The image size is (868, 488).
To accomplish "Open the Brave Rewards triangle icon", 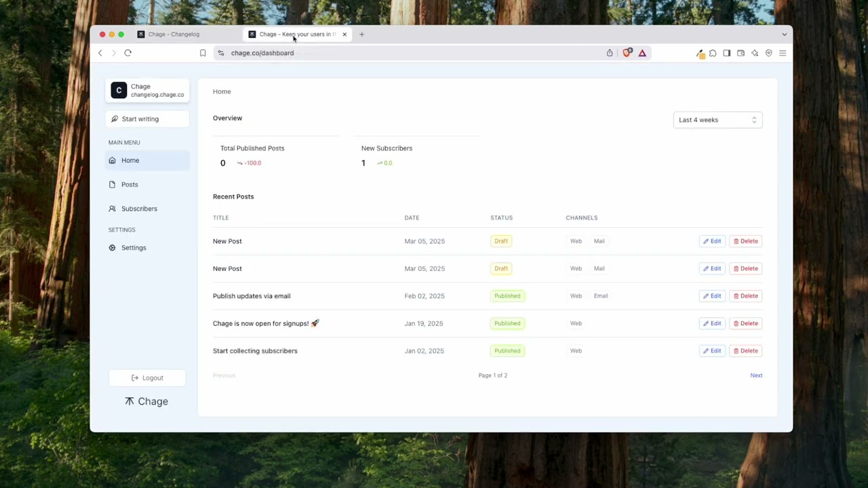I will click(x=642, y=53).
